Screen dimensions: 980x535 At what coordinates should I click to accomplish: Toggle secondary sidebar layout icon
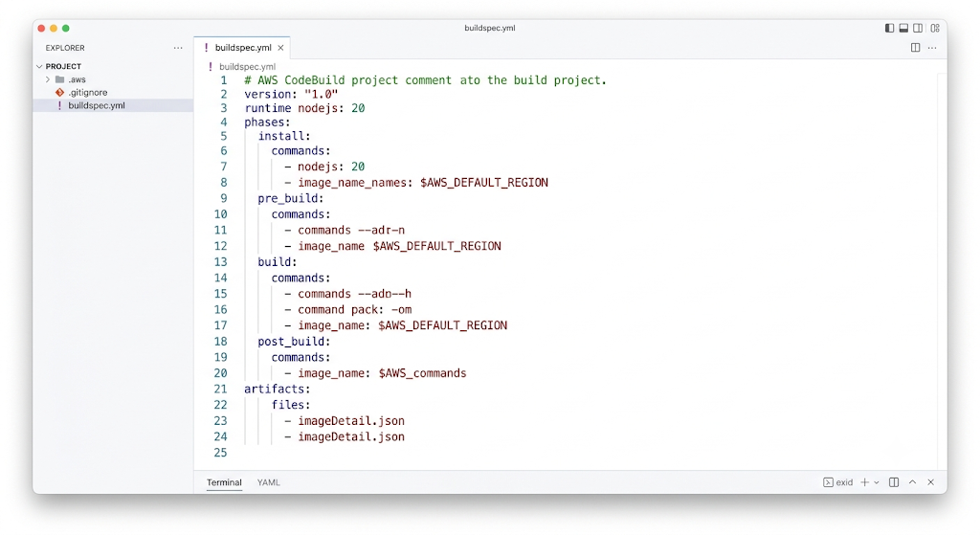[x=918, y=28]
